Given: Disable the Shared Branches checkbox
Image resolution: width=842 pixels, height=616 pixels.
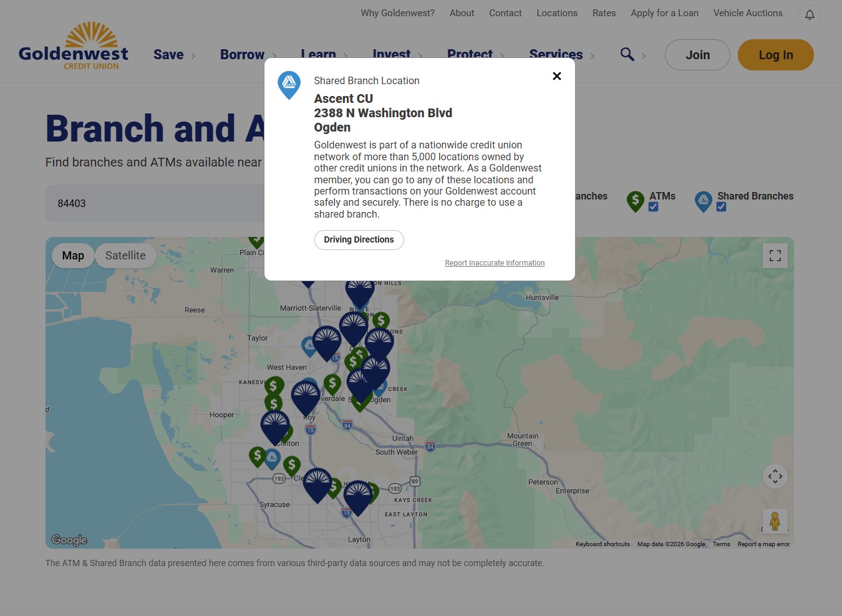Looking at the screenshot, I should (721, 207).
